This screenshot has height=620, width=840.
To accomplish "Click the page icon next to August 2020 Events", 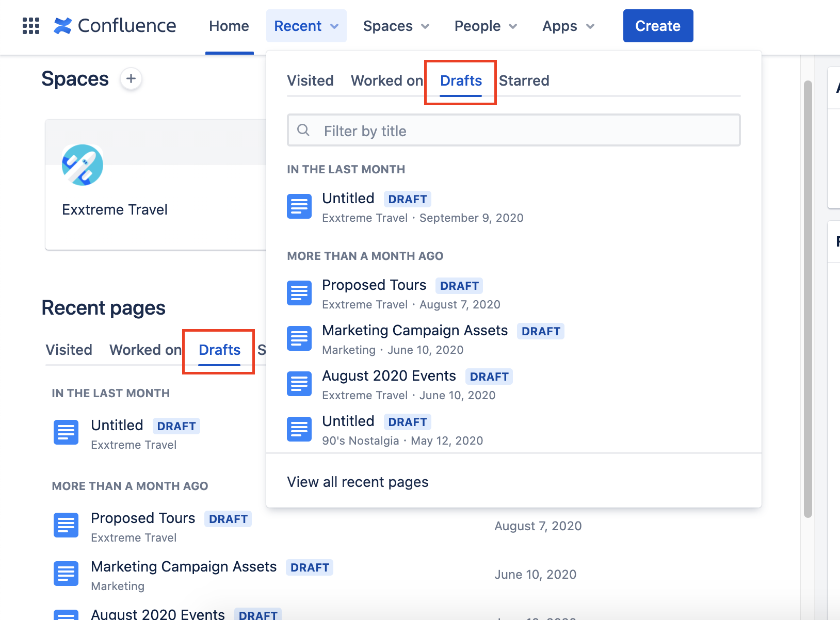I will point(299,383).
